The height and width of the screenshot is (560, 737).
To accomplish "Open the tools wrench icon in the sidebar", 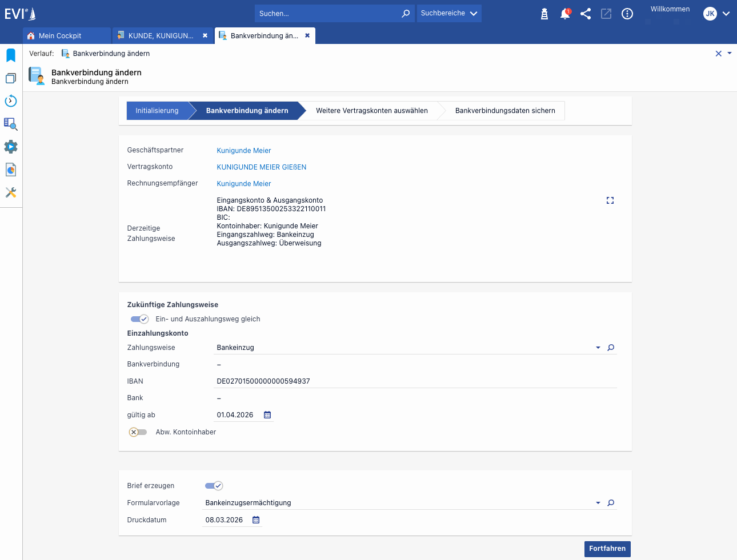I will [x=11, y=192].
